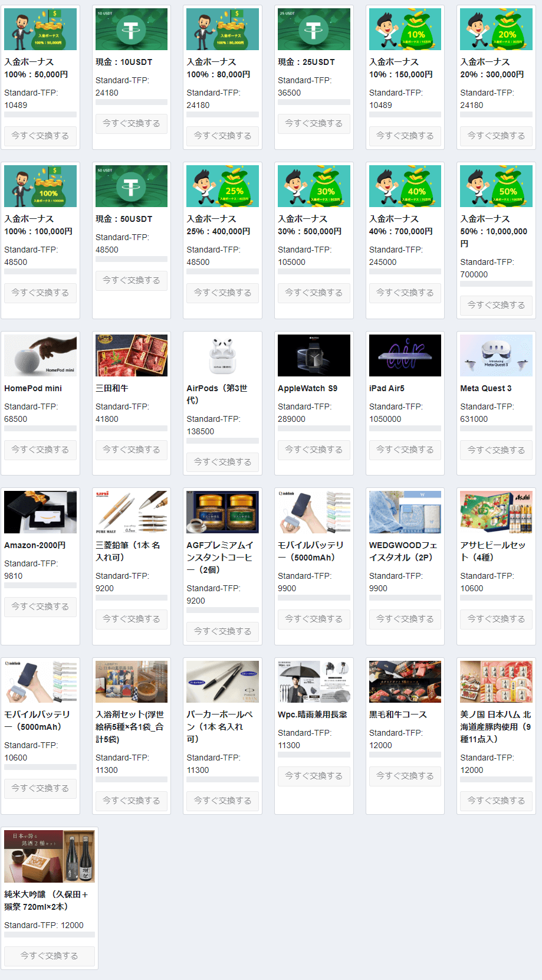The width and height of the screenshot is (542, 980).
Task: Select the Asahi beer set image
Action: 496,512
